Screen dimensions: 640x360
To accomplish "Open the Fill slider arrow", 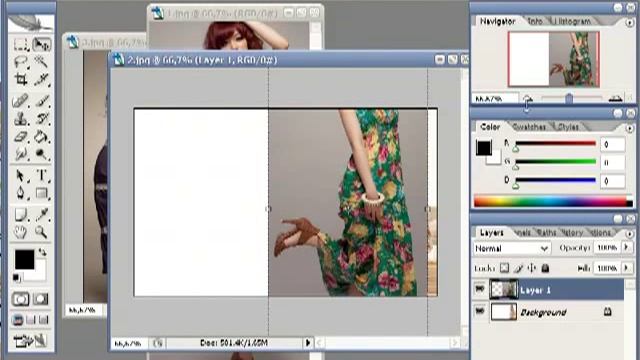I will (x=627, y=268).
